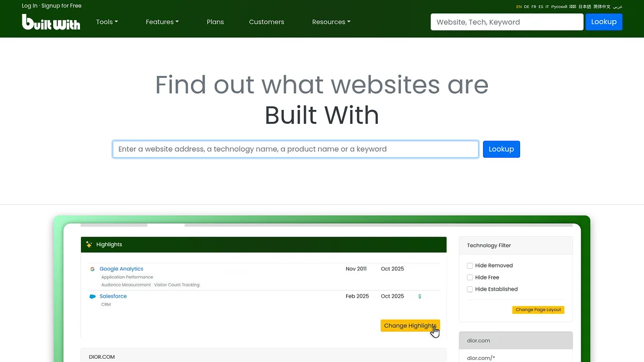Click the BuiltWith logo
This screenshot has height=362, width=644.
coord(51,22)
